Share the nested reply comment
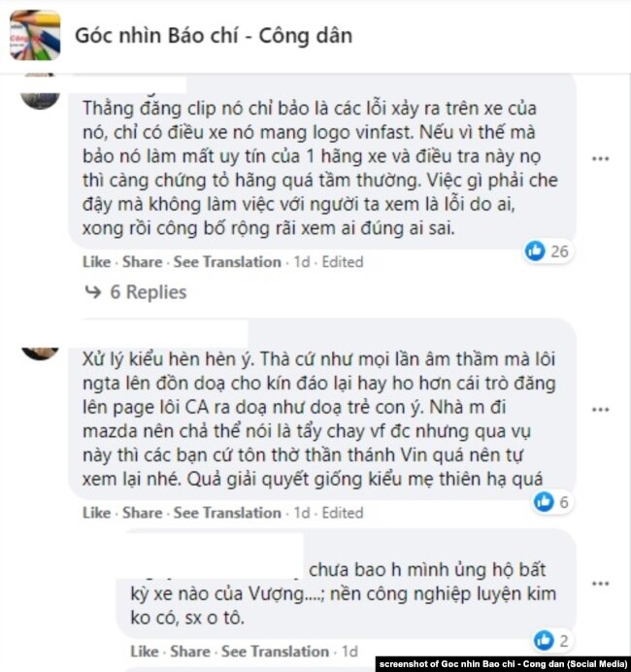Screen dimensions: 631x672 click(x=190, y=652)
